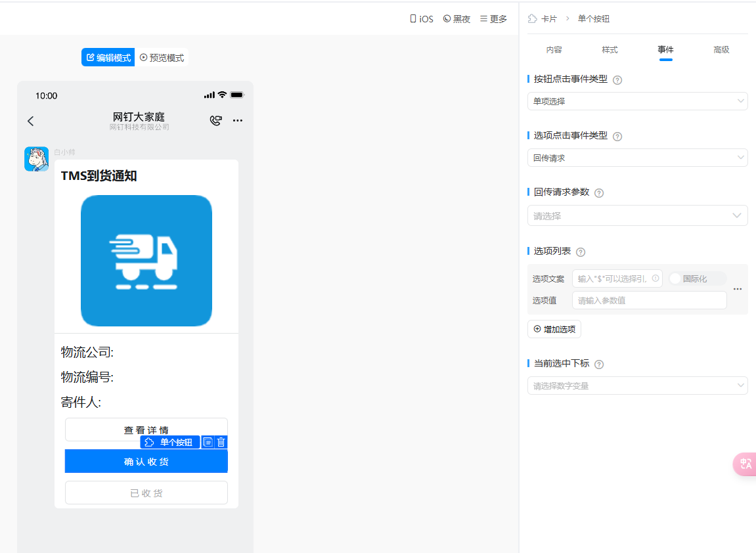Show help for 选项点击事件类型
This screenshot has height=553, width=756.
tap(617, 137)
